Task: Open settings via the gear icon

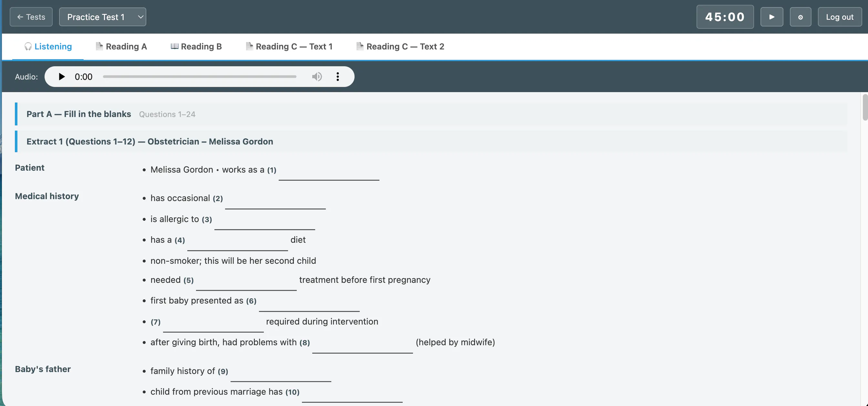Action: tap(800, 17)
